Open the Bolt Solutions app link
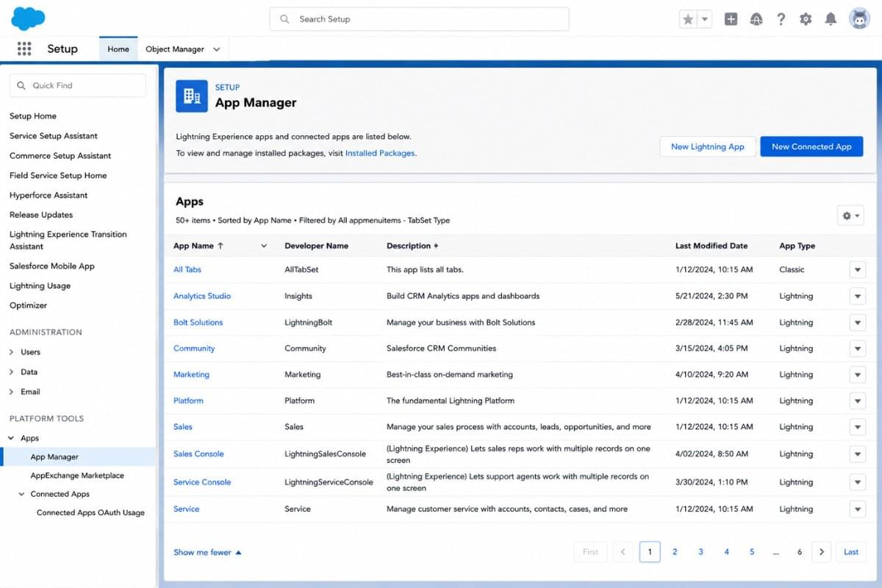This screenshot has width=882, height=588. click(x=198, y=323)
